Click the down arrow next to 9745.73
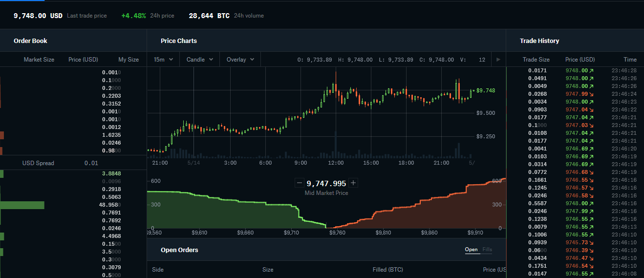 click(x=592, y=242)
